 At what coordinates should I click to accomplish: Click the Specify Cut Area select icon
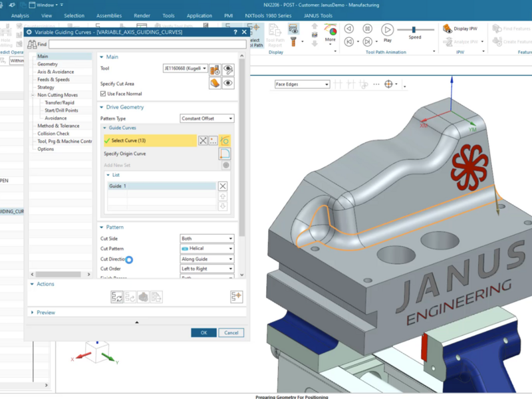click(x=215, y=83)
